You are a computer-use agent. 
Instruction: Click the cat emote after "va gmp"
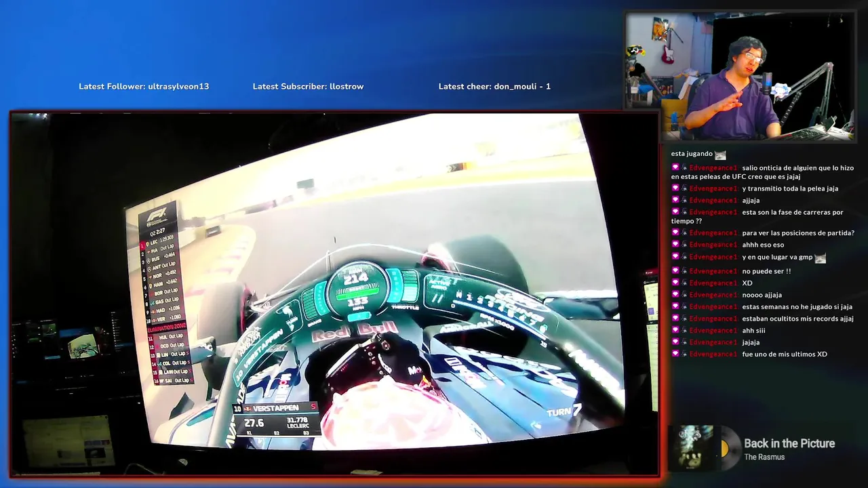[x=821, y=258]
